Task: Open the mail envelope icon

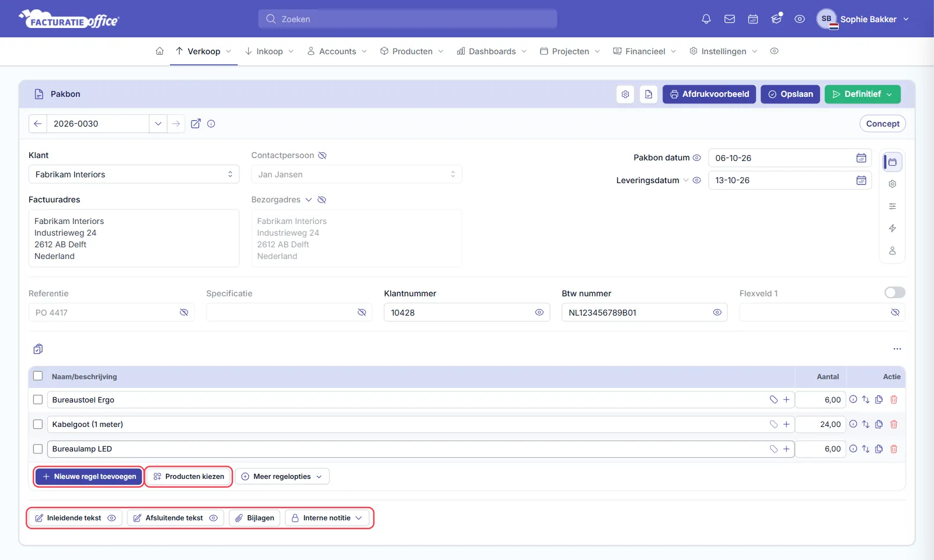Action: [730, 19]
